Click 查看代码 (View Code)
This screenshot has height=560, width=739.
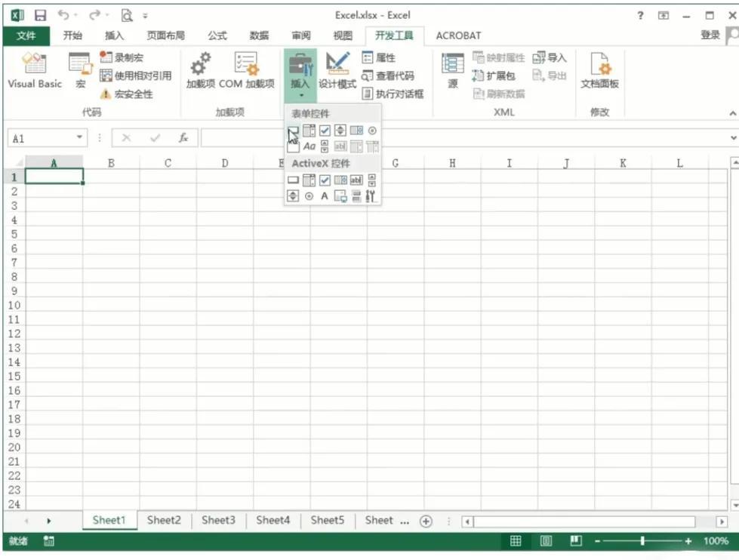[x=388, y=75]
